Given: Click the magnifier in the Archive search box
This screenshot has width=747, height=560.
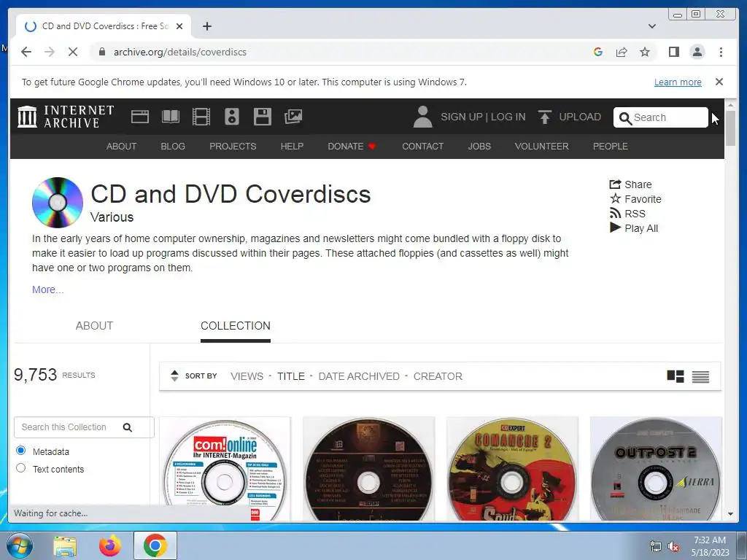Looking at the screenshot, I should [x=625, y=117].
